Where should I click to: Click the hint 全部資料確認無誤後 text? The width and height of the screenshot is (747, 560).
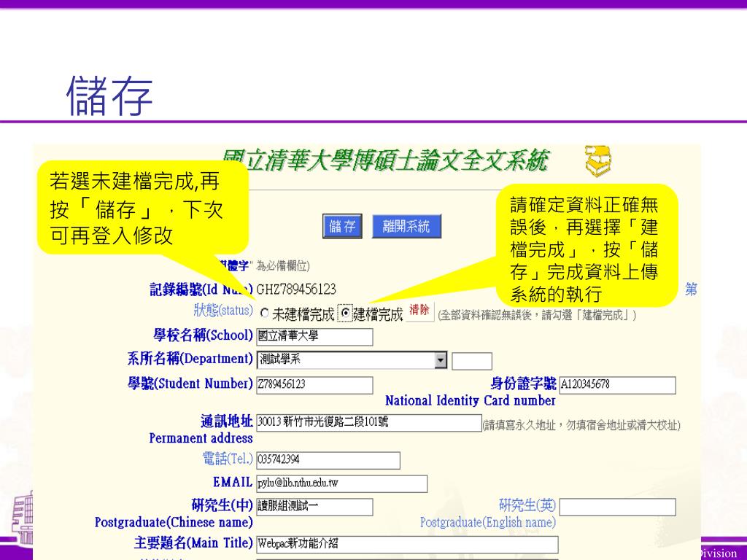537,315
